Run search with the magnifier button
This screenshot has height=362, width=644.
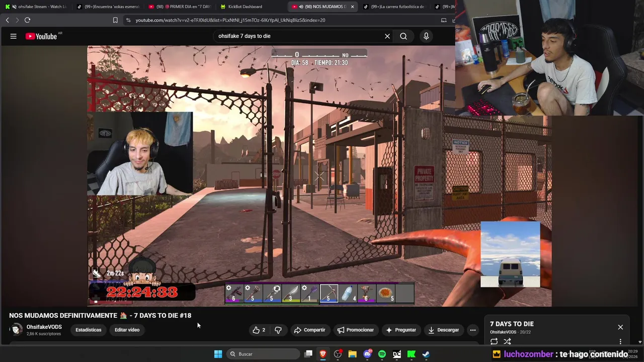[x=404, y=36]
